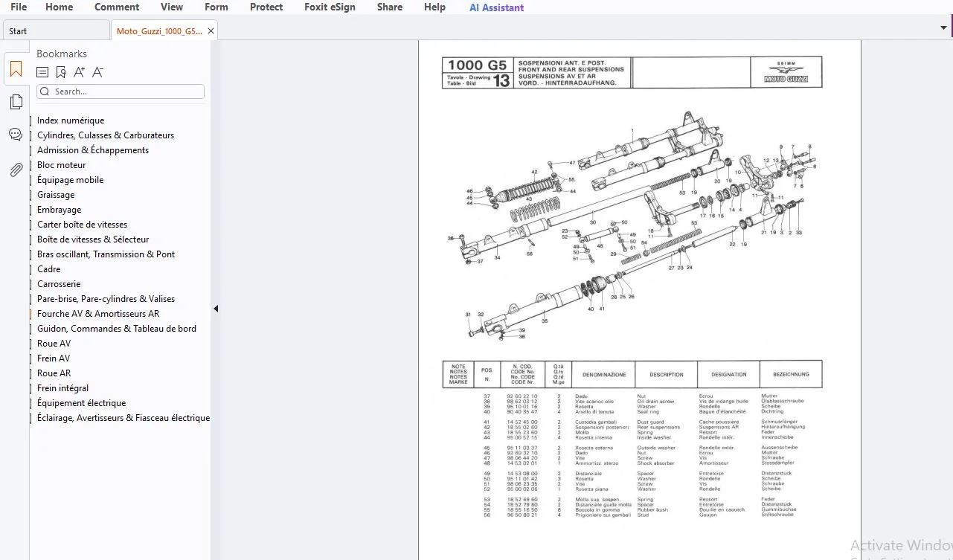The width and height of the screenshot is (953, 560).
Task: Select the Graissage bookmark
Action: pos(56,195)
